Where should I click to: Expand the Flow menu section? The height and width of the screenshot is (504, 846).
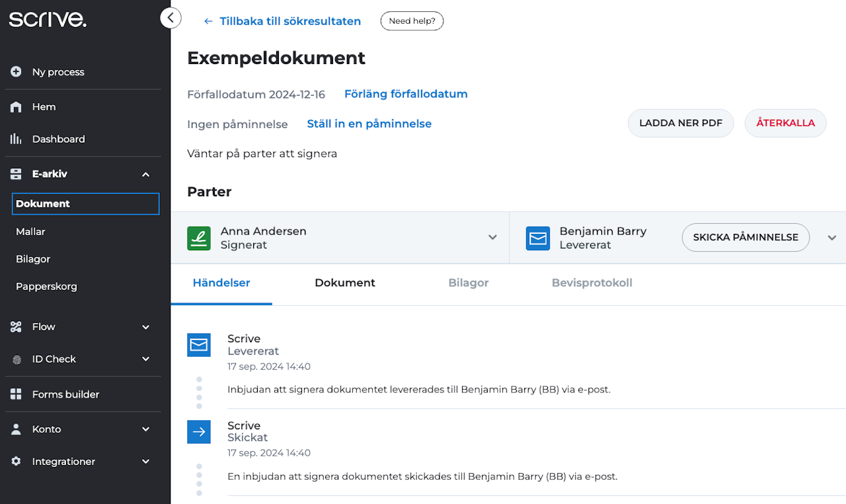(x=146, y=327)
